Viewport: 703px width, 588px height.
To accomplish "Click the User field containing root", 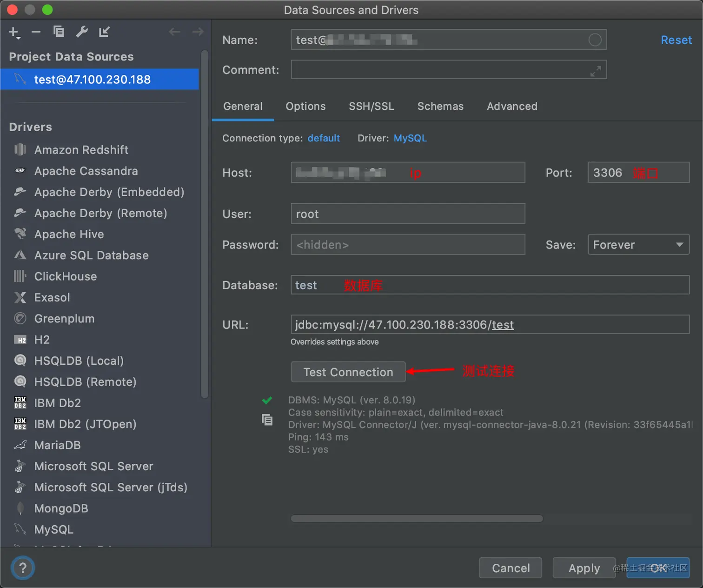I will tap(408, 214).
